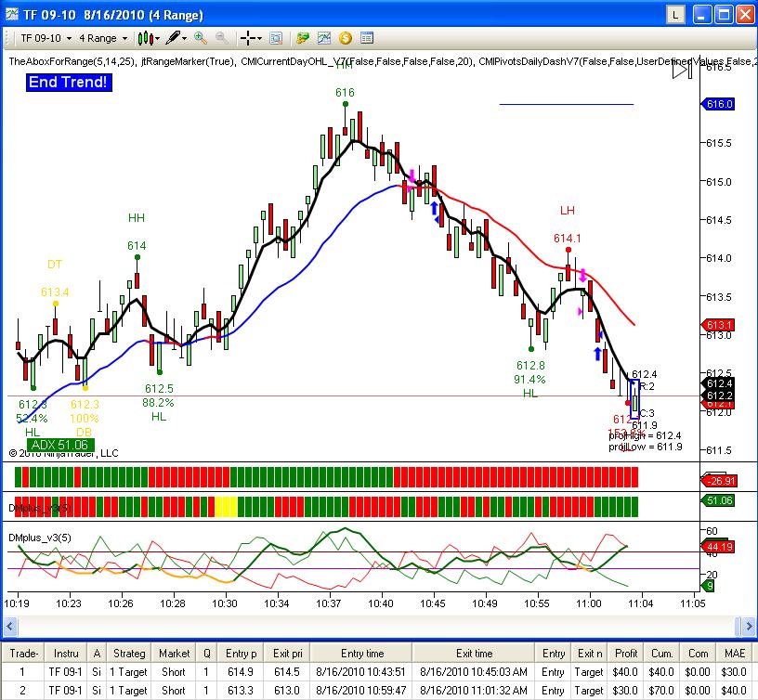This screenshot has height=700, width=758.
Task: Click the L link button in title bar
Action: (x=676, y=15)
